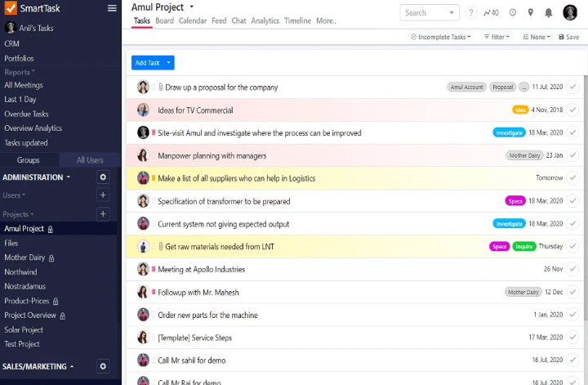
Task: Mark 'Current system not giving' task complete
Action: coord(572,224)
